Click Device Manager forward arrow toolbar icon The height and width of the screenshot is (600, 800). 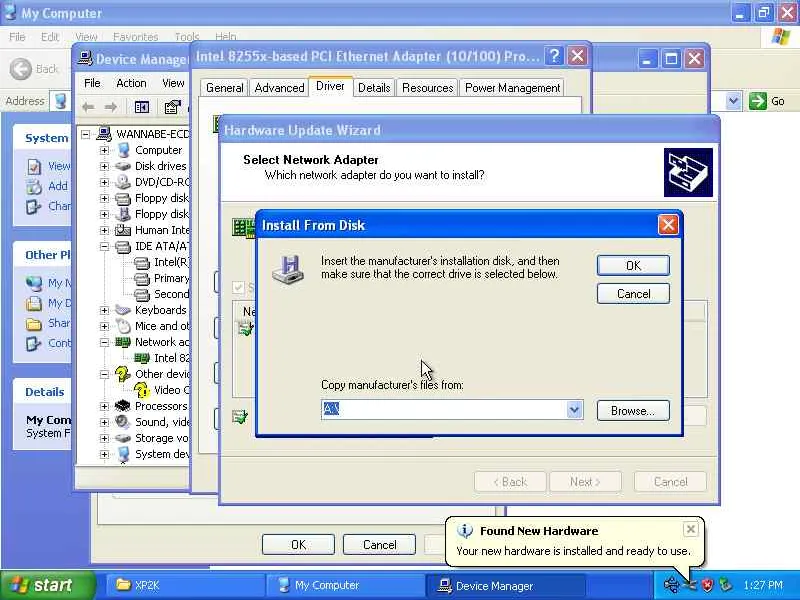[x=111, y=107]
